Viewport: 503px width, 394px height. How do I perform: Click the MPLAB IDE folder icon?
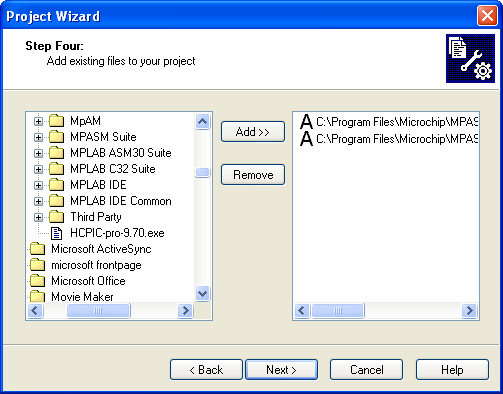coord(56,185)
